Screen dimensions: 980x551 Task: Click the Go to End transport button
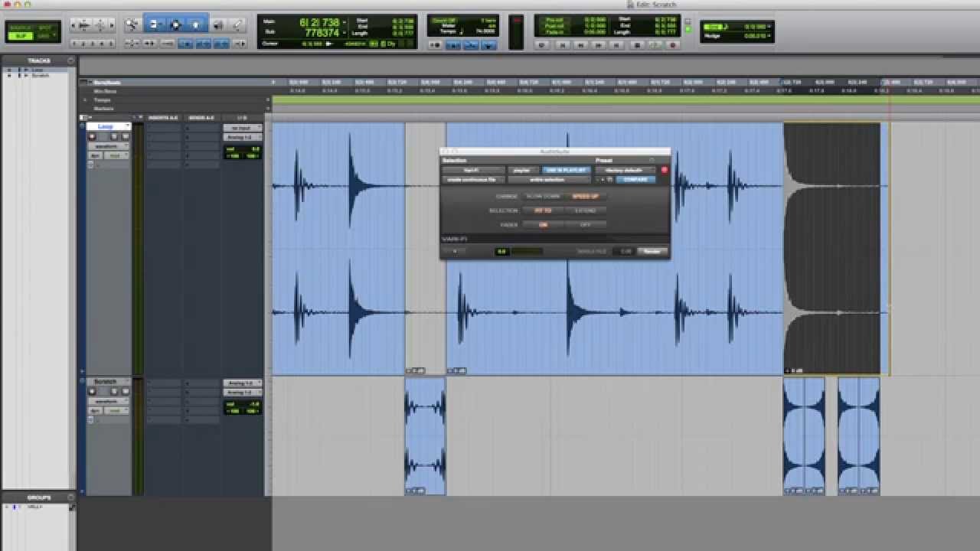(616, 45)
